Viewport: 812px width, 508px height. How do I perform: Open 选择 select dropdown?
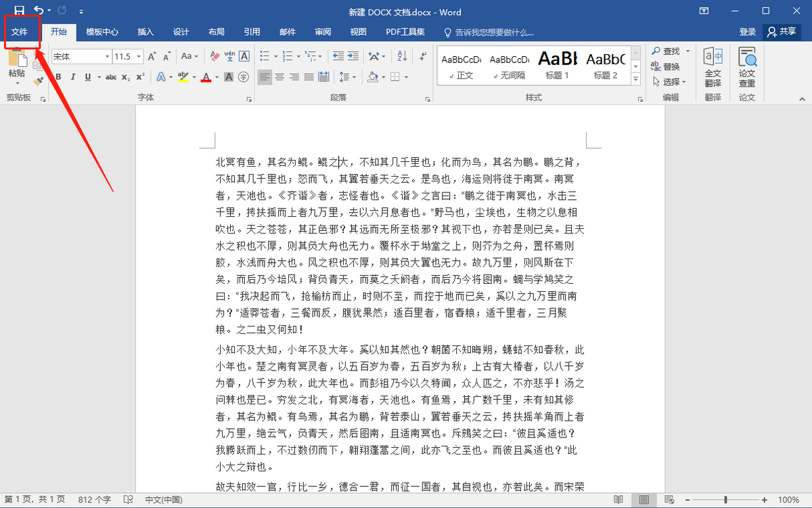tap(669, 82)
